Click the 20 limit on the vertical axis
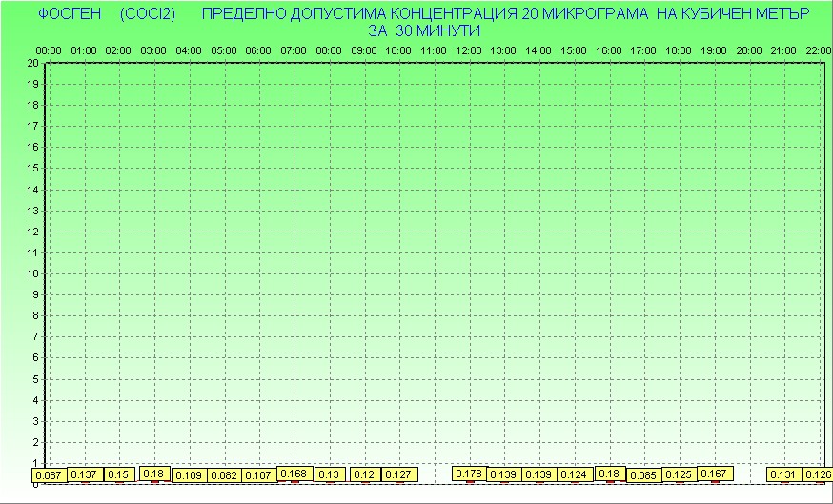 coord(32,63)
